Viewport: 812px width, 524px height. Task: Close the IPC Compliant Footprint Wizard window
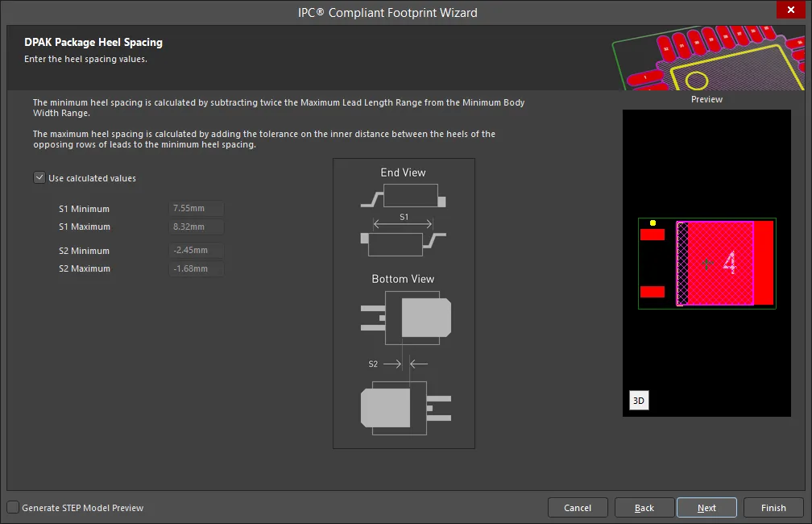[791, 10]
